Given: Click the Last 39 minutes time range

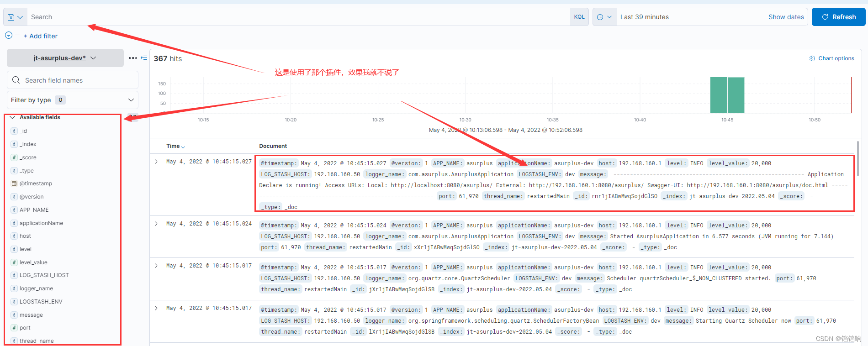Looking at the screenshot, I should [x=644, y=17].
